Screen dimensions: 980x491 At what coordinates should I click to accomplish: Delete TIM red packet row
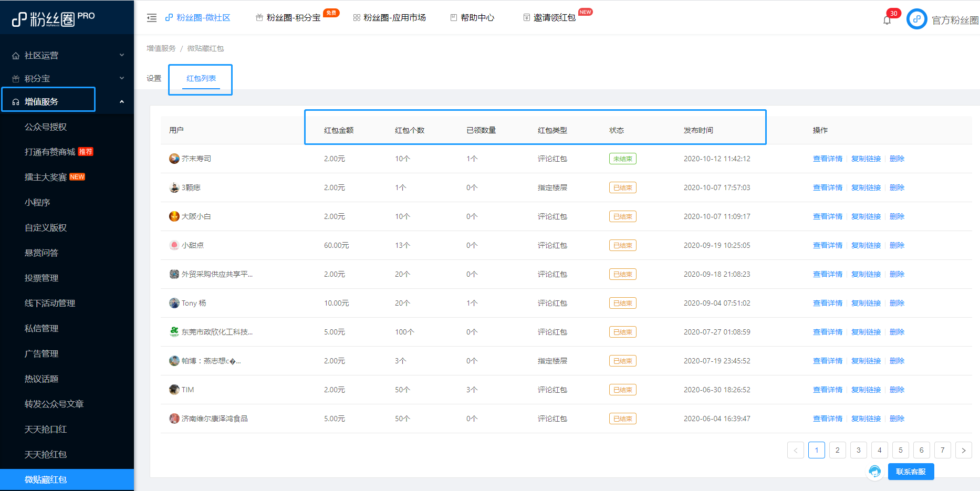(897, 390)
